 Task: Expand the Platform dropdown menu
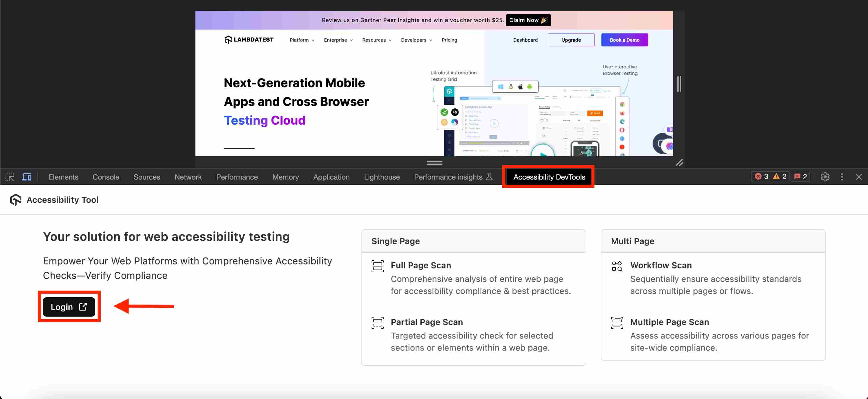[x=301, y=40]
